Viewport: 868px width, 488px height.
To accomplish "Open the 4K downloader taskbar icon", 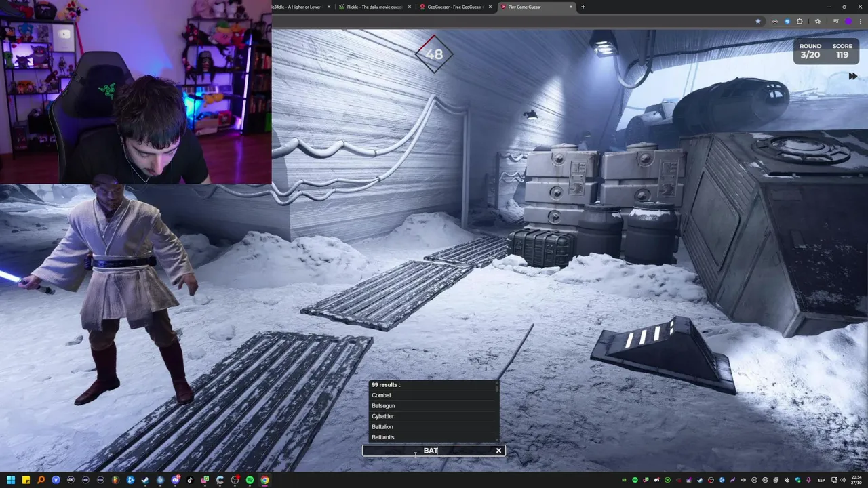I will (71, 480).
